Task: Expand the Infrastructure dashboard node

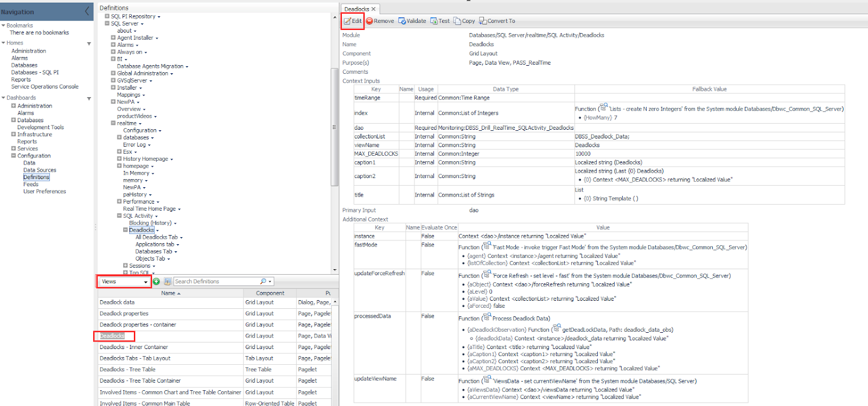Action: click(14, 134)
